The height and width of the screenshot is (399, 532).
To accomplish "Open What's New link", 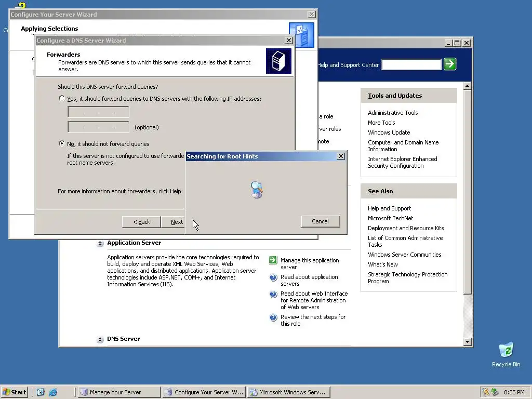I will point(383,264).
